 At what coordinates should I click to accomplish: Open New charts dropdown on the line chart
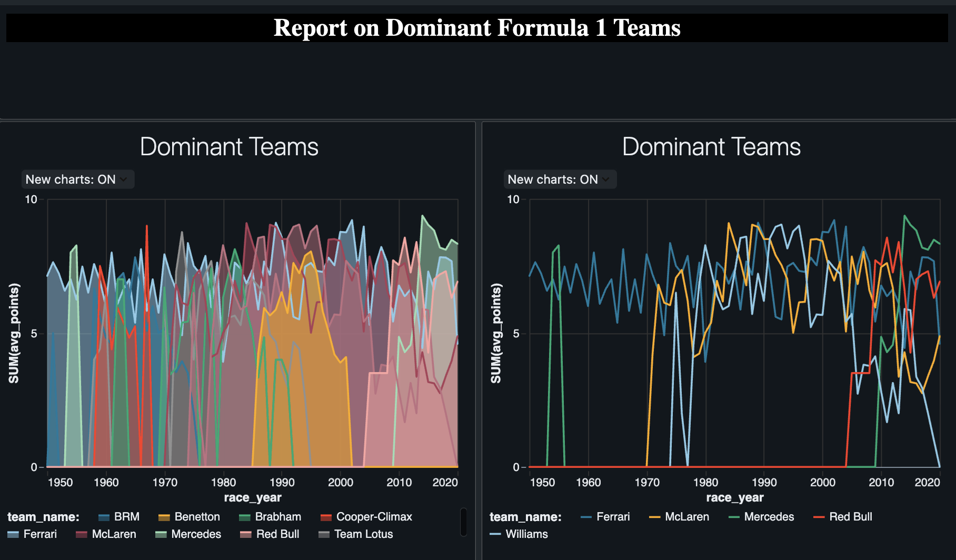tap(559, 179)
